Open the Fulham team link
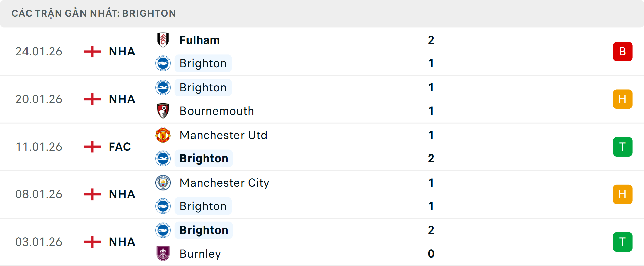 coord(200,40)
